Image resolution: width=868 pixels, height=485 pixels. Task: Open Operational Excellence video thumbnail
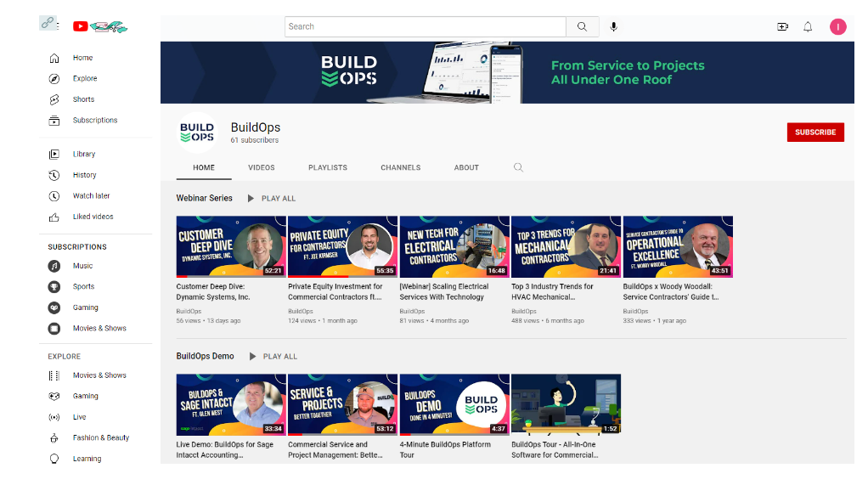tap(678, 247)
